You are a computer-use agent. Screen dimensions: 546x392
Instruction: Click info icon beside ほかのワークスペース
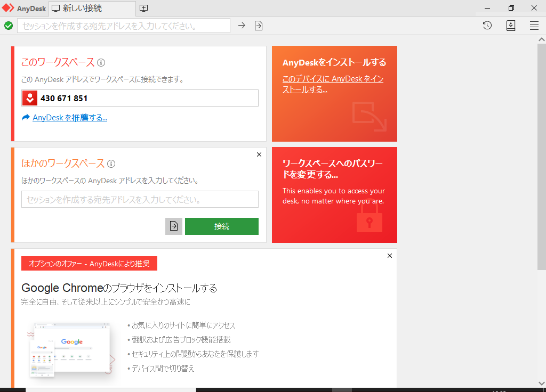111,164
